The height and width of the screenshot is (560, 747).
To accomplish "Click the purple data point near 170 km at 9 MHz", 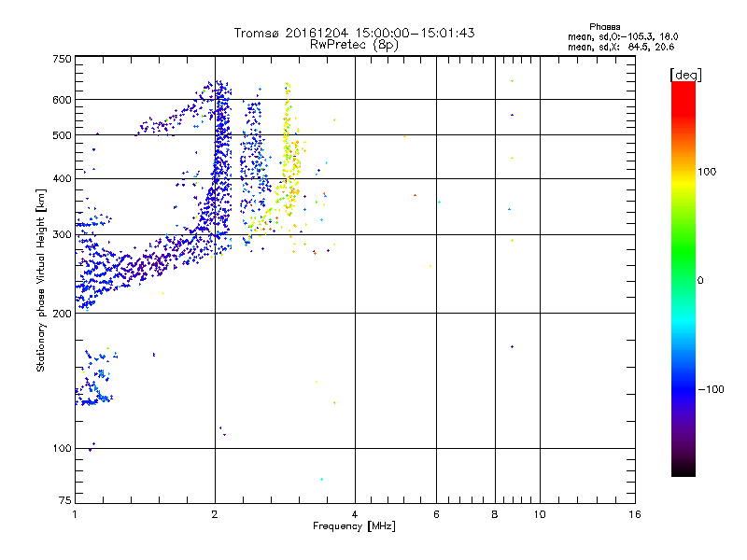I will [512, 346].
